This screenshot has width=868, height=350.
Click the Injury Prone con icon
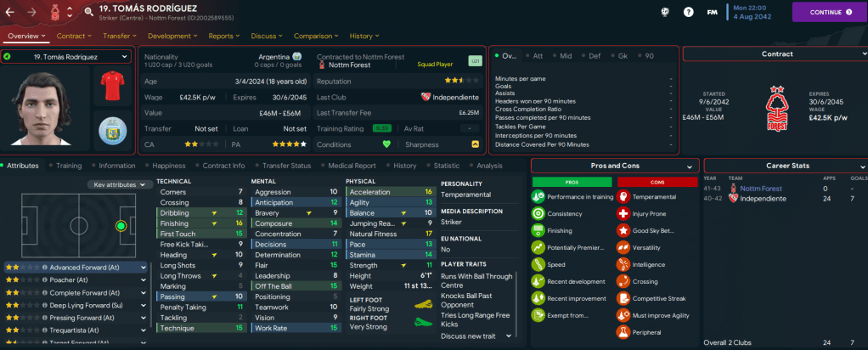click(623, 212)
